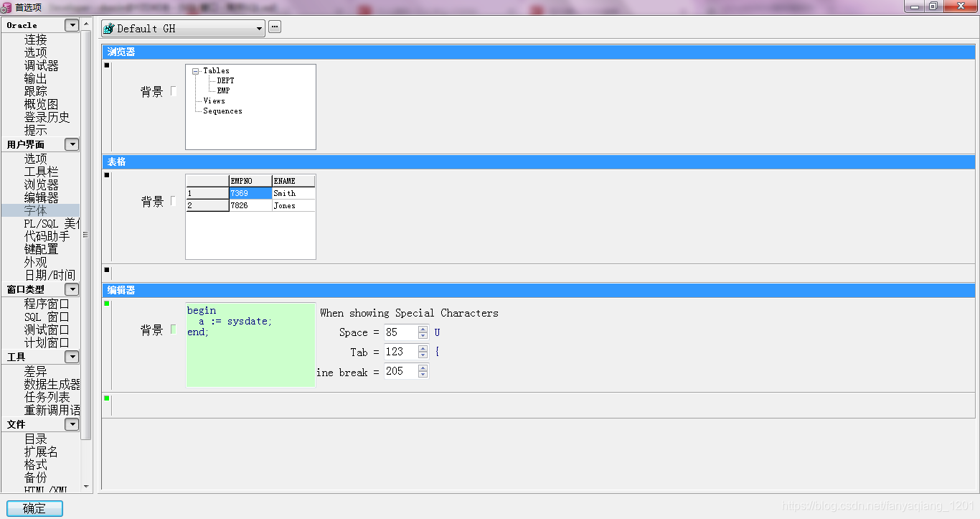Select Views in the browser preview tree
Screen dimensions: 980x519
(214, 100)
